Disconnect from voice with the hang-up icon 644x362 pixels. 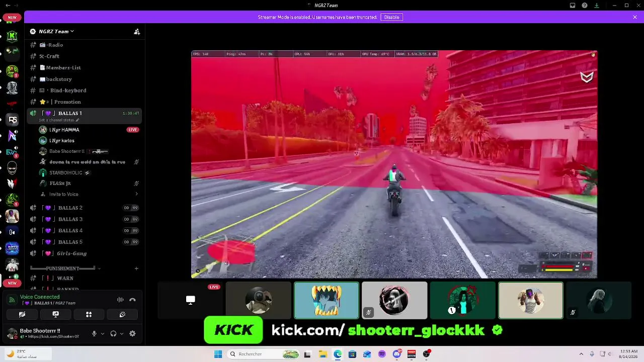(x=132, y=300)
